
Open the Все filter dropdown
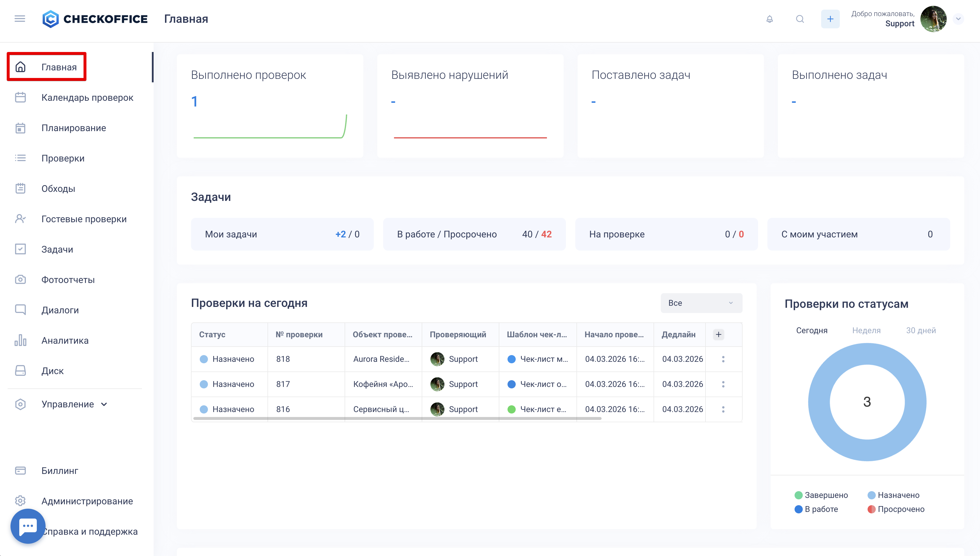tap(701, 303)
